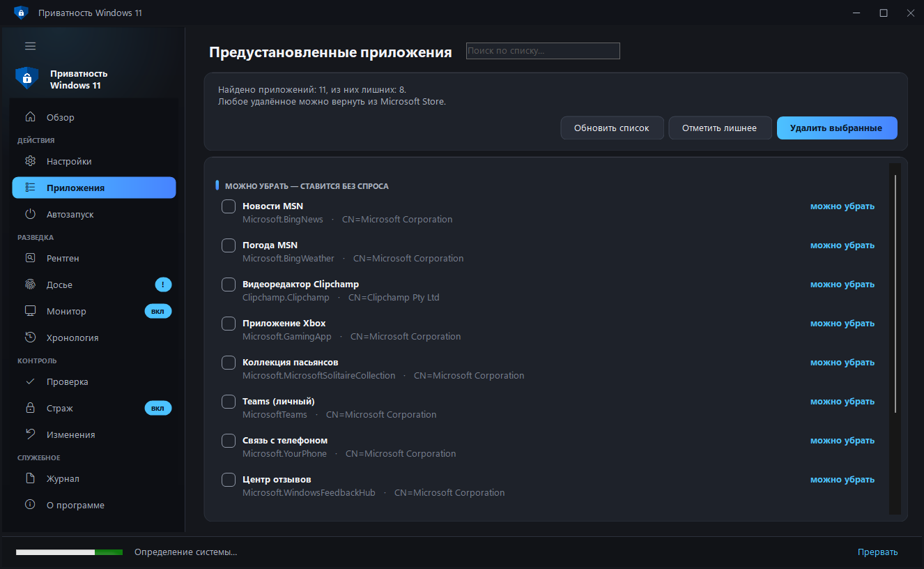The width and height of the screenshot is (924, 569).
Task: Open the Обзор section
Action: 94,117
